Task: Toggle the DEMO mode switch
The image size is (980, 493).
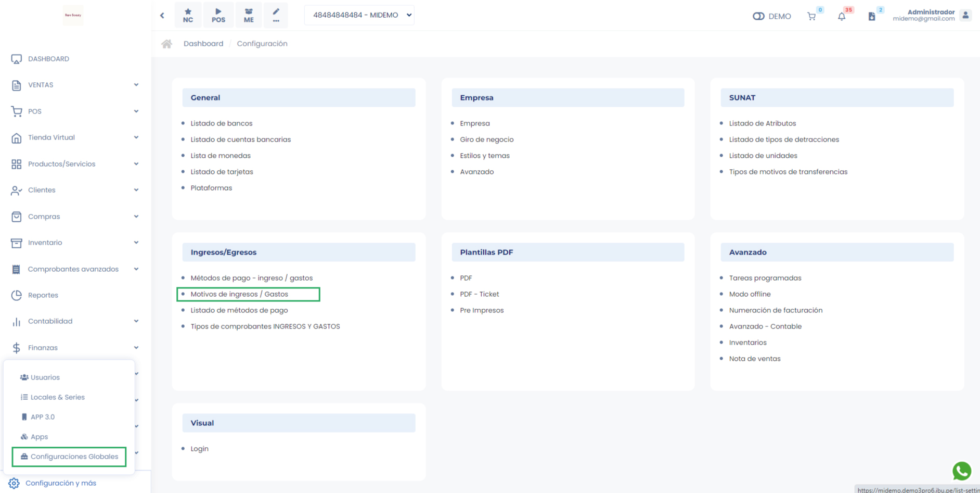Action: pyautogui.click(x=758, y=16)
